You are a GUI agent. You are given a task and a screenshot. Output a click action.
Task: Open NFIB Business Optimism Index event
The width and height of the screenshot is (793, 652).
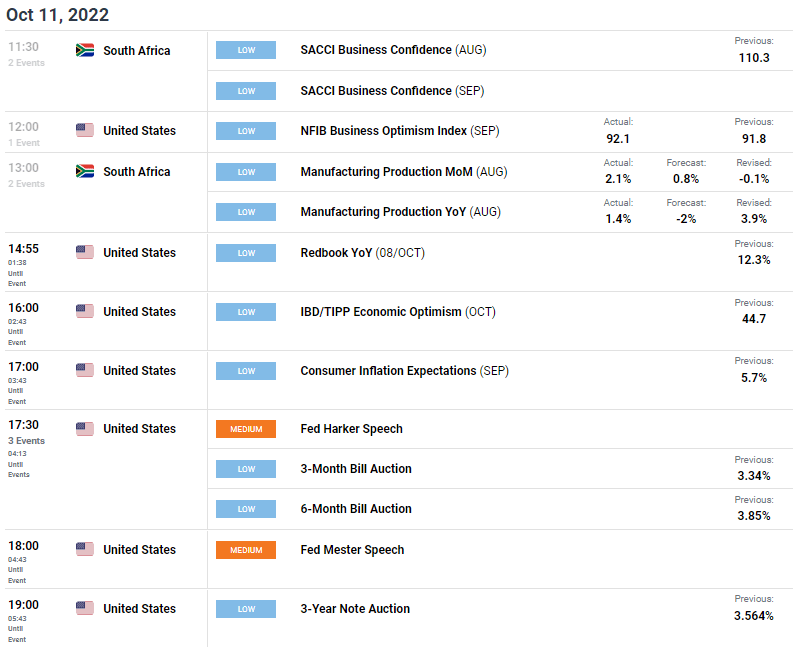pos(400,131)
